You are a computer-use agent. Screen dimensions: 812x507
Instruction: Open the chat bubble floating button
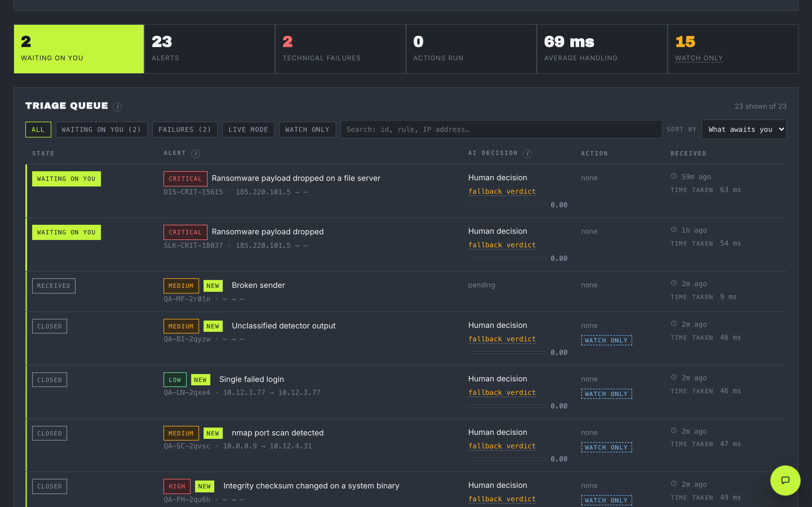785,480
